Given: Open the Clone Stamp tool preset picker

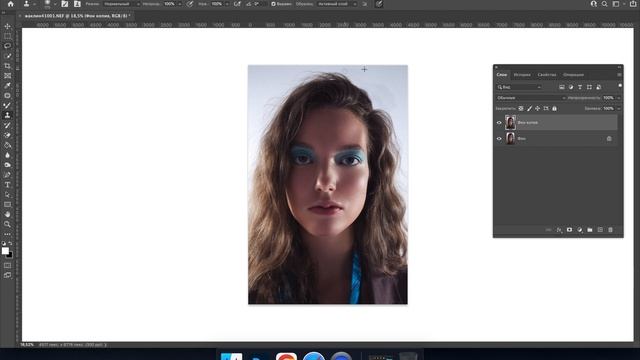Looking at the screenshot, I should [x=29, y=4].
